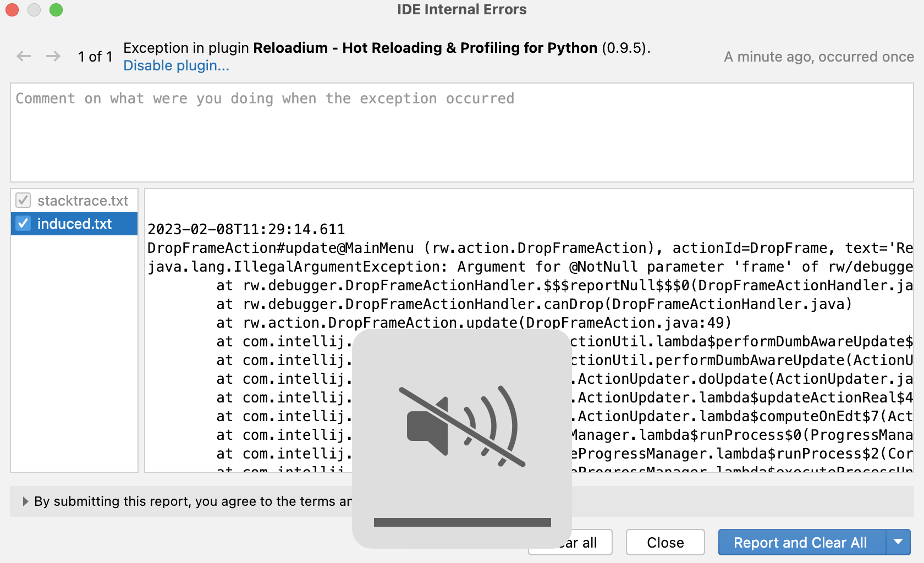The height and width of the screenshot is (563, 924).
Task: Expand the 'By submitting this report' disclosure triangle
Action: [x=25, y=501]
